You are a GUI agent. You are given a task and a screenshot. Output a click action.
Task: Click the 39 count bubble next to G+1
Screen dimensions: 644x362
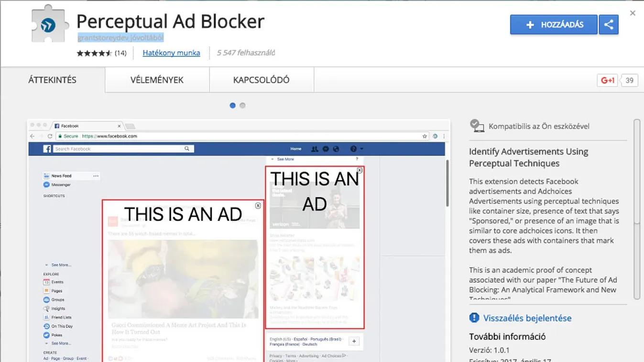pos(629,80)
